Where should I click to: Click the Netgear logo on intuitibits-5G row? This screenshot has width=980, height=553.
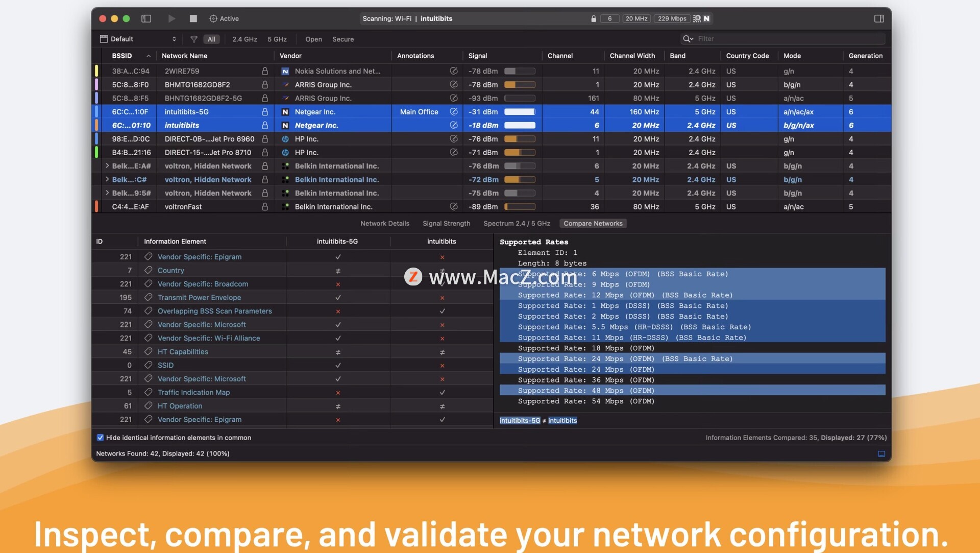(x=285, y=112)
